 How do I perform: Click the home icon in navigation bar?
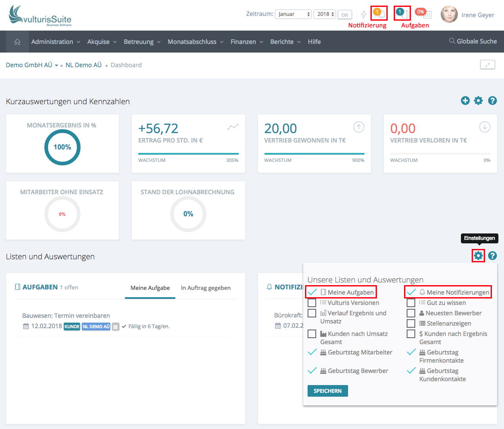17,42
